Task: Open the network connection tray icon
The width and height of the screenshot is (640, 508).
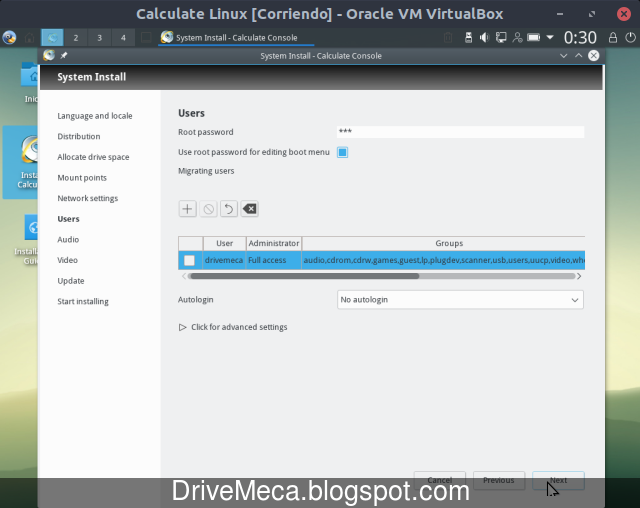Action: (501, 38)
